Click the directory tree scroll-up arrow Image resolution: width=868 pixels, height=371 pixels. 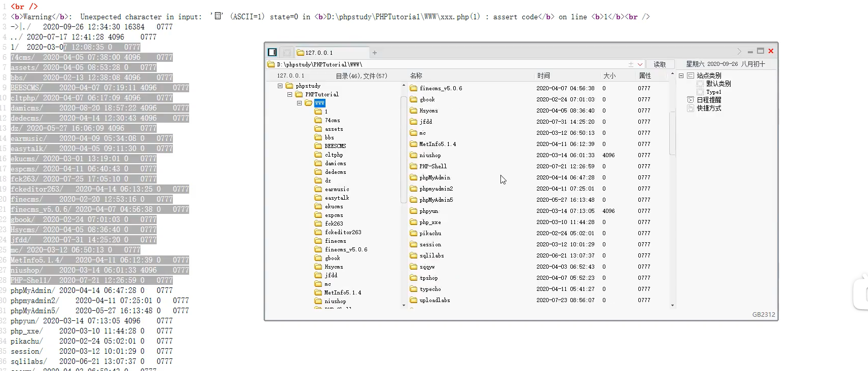pyautogui.click(x=404, y=85)
